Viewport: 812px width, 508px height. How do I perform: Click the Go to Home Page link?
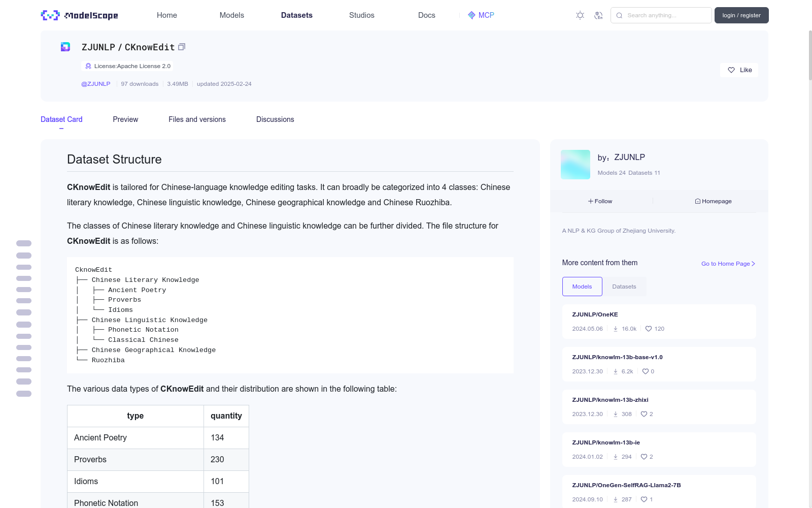(728, 264)
